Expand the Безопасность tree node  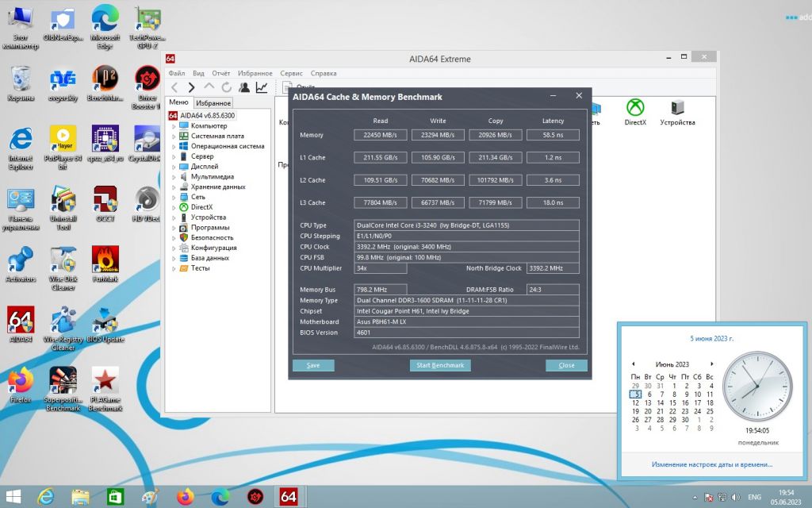(174, 238)
